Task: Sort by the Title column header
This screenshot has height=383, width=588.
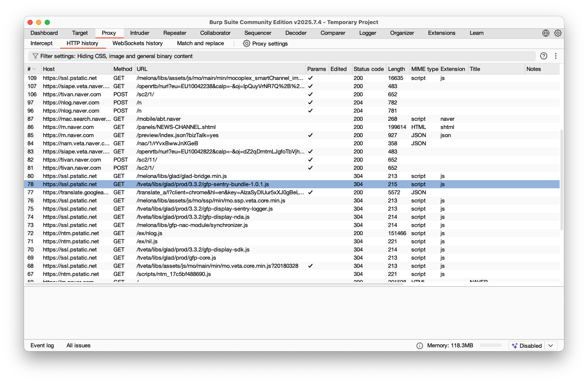Action: pyautogui.click(x=496, y=69)
